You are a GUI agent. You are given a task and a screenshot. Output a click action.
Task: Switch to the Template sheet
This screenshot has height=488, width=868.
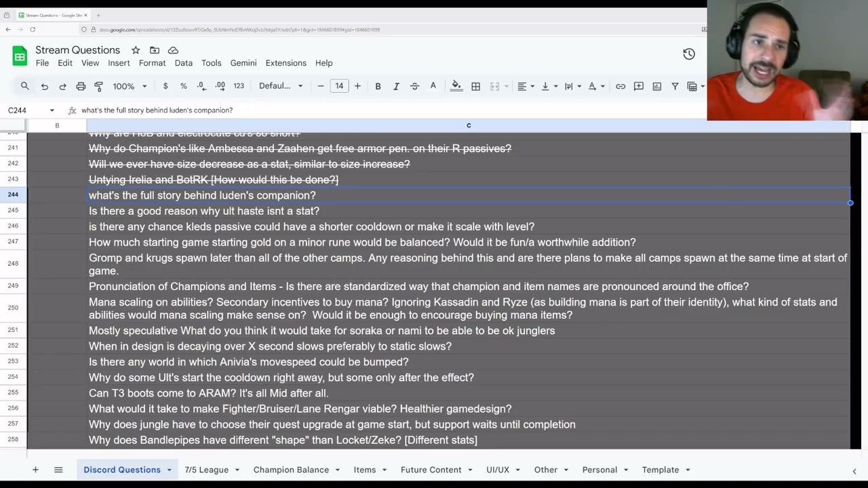click(660, 470)
